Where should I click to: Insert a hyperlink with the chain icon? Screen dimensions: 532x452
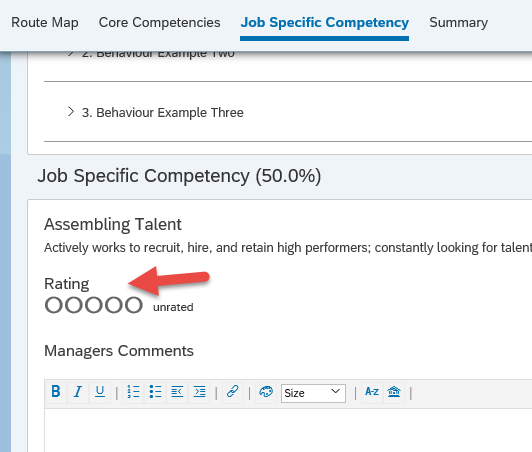pos(233,392)
